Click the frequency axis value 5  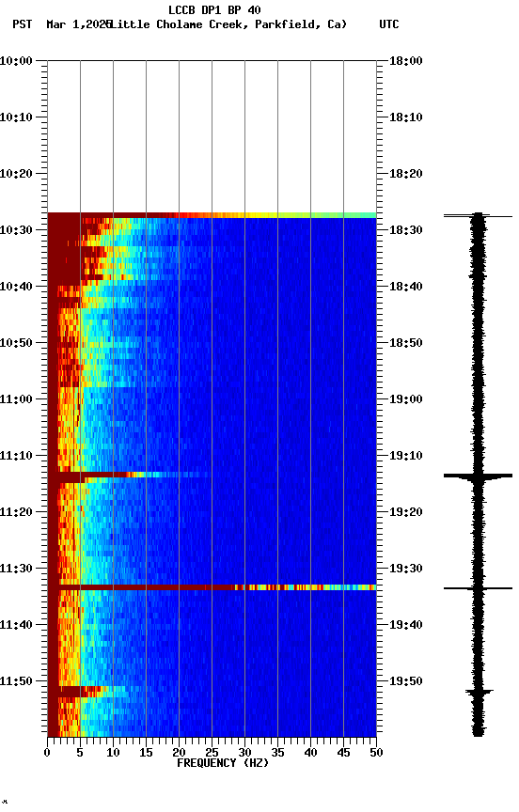[x=80, y=753]
